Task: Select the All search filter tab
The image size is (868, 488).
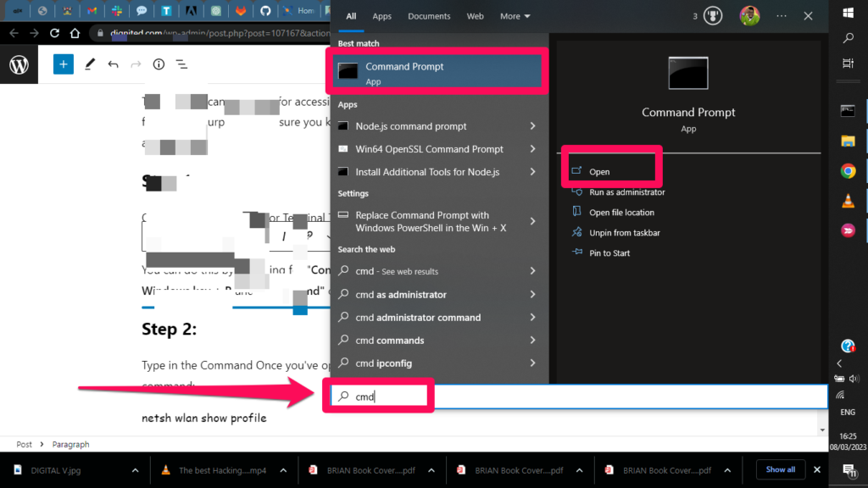Action: click(x=351, y=16)
